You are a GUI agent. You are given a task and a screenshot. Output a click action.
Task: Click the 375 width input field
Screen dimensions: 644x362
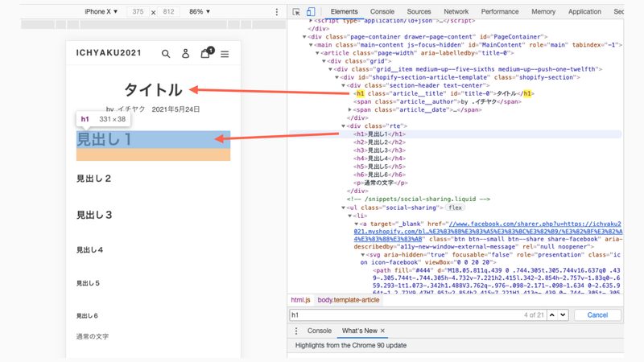tap(138, 11)
